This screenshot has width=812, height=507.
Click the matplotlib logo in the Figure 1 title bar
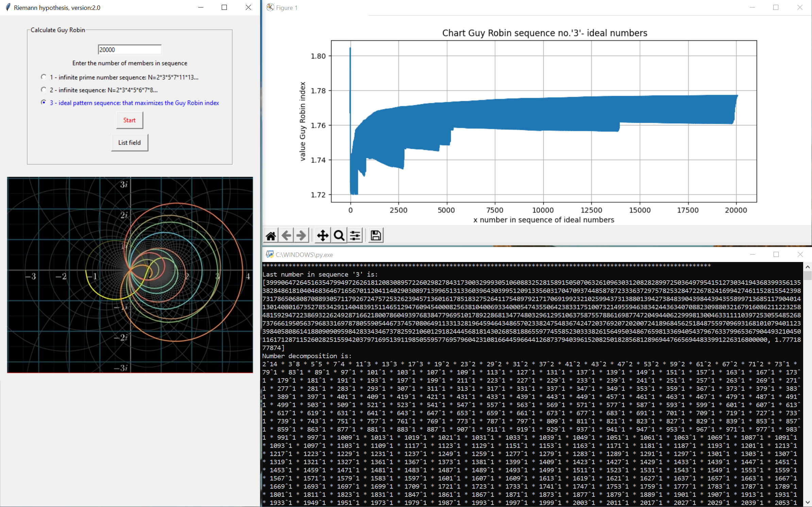click(x=270, y=7)
